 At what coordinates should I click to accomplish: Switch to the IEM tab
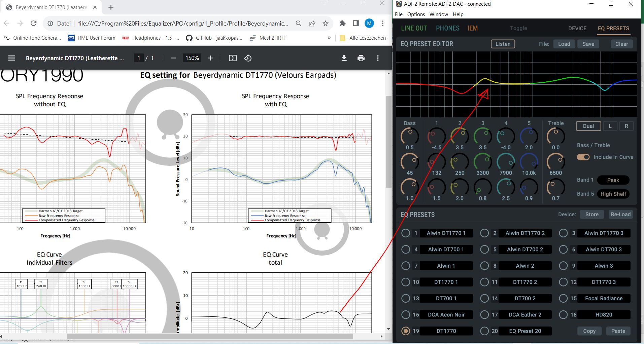tap(473, 28)
